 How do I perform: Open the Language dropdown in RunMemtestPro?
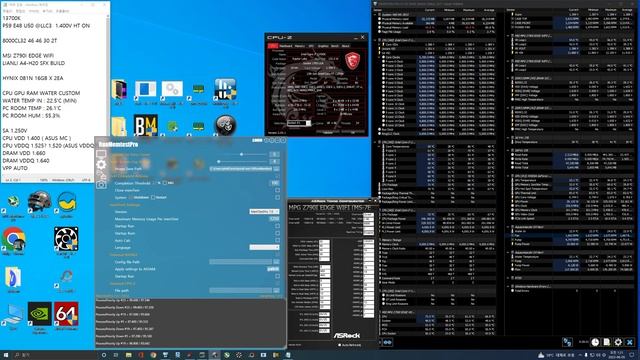point(264,247)
